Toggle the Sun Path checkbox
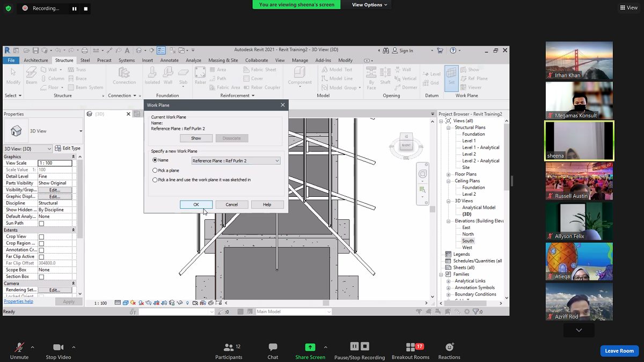The image size is (644, 362). point(41,224)
